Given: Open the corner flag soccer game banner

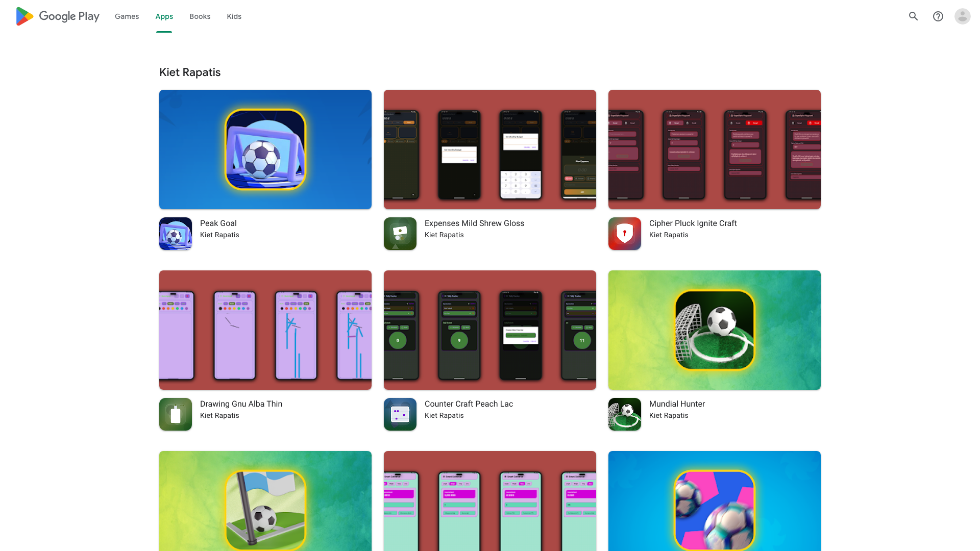Looking at the screenshot, I should [265, 501].
